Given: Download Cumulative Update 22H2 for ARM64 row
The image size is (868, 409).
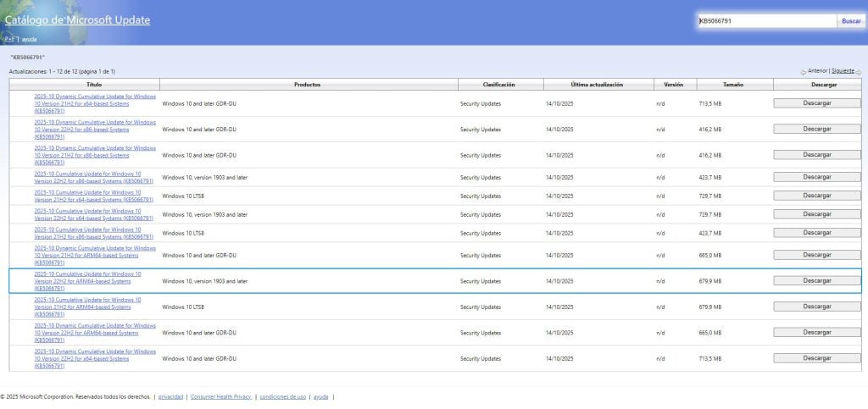Looking at the screenshot, I should [816, 280].
